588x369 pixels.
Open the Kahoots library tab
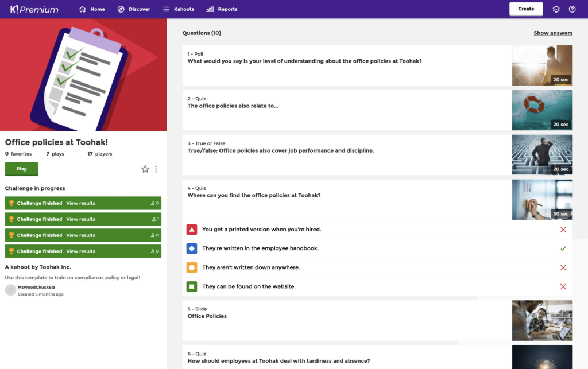[x=179, y=9]
